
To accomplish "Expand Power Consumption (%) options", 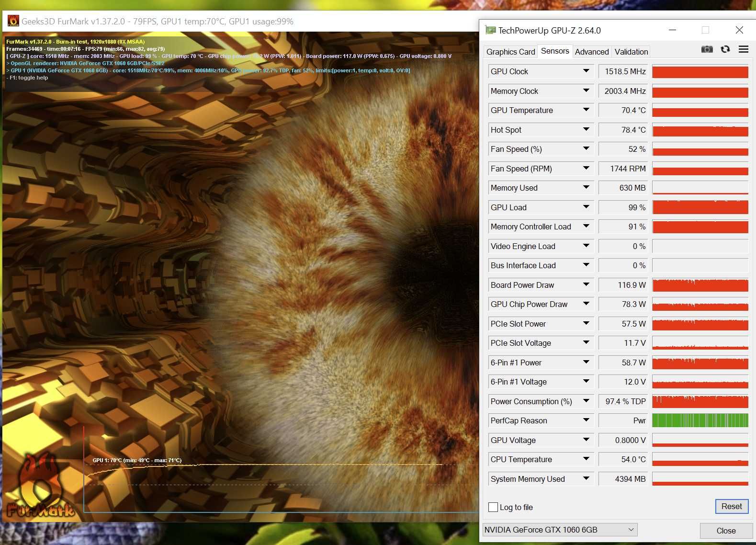I will [586, 401].
